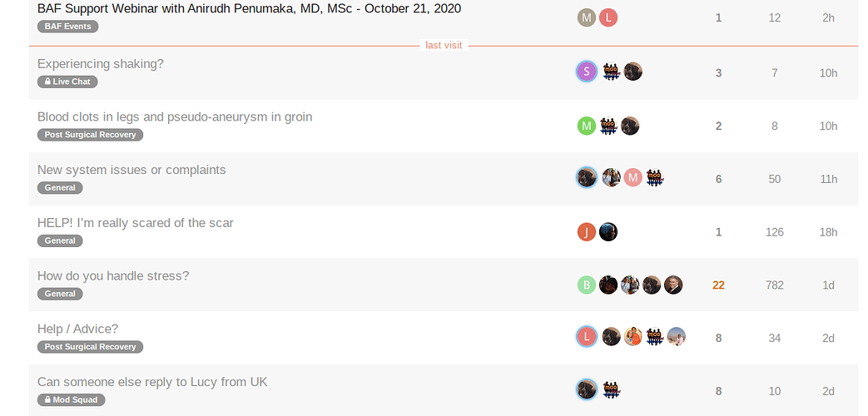Click pink "M" avatar in New system issues row
This screenshot has width=868, height=416.
click(x=632, y=177)
